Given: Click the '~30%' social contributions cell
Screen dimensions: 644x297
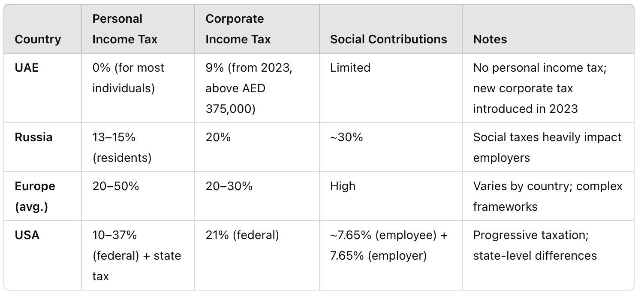Looking at the screenshot, I should coord(346,137).
